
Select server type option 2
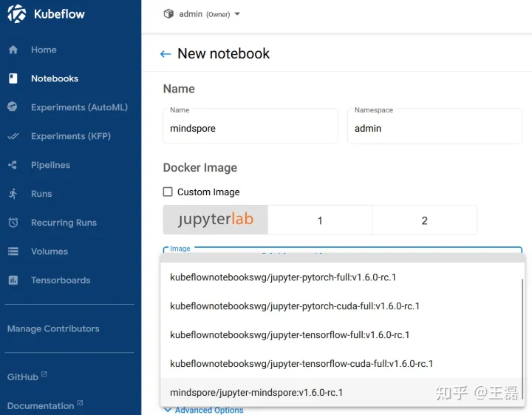[x=424, y=220]
